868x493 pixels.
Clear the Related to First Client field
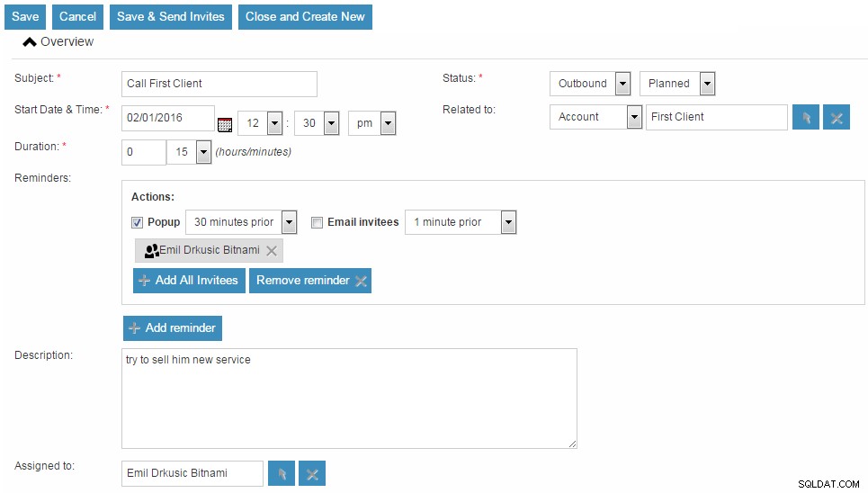(836, 118)
